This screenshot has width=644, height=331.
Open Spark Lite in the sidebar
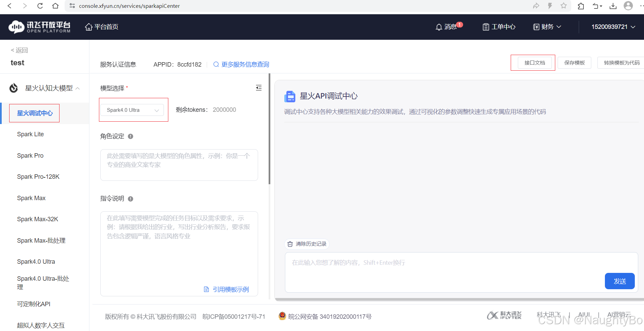pyautogui.click(x=30, y=134)
